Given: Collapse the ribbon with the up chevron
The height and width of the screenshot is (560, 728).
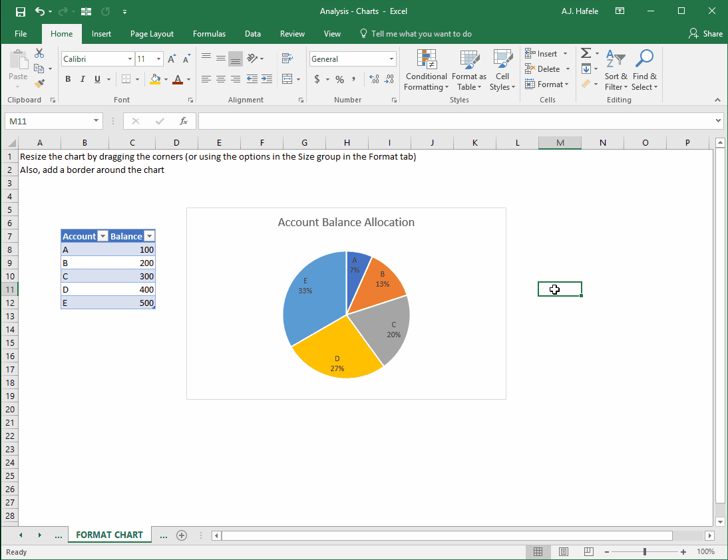Looking at the screenshot, I should [x=718, y=100].
